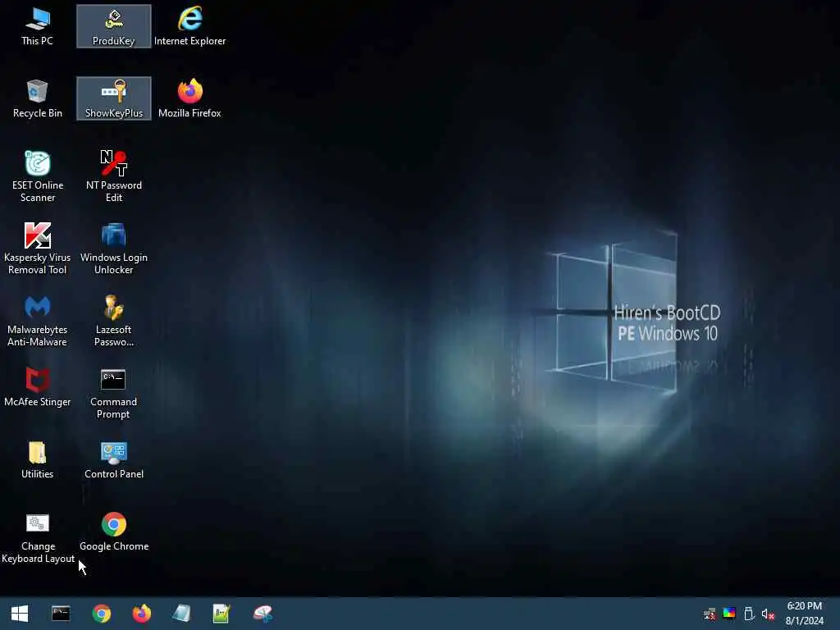Select the Utilities folder icon
This screenshot has height=630, width=840.
tap(38, 459)
